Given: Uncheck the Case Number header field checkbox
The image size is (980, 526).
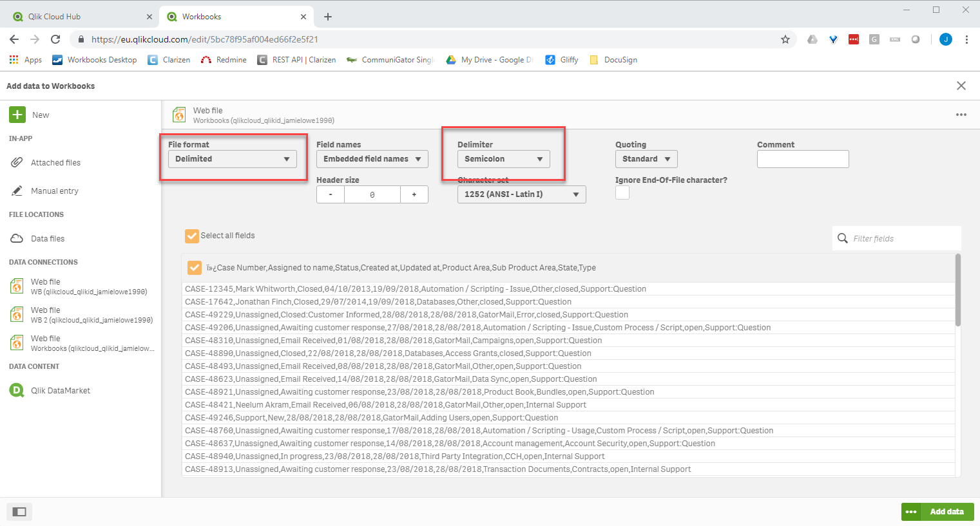Looking at the screenshot, I should pos(195,267).
